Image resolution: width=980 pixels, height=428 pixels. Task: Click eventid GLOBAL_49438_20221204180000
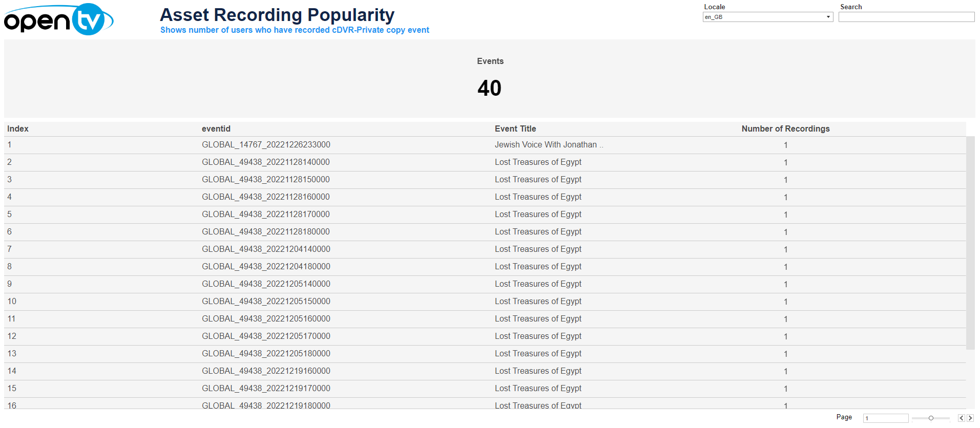tap(266, 267)
